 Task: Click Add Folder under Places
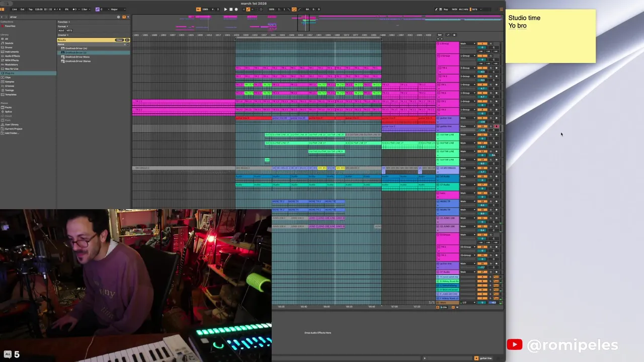pyautogui.click(x=12, y=133)
